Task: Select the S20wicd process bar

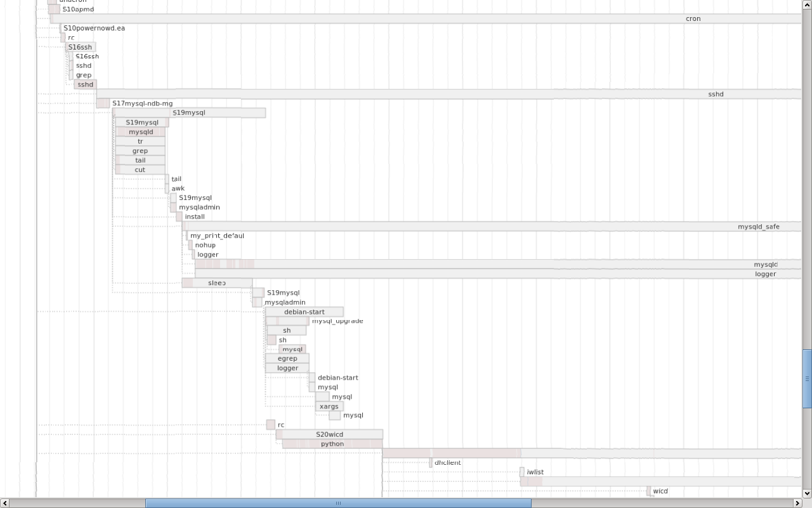Action: (x=329, y=434)
